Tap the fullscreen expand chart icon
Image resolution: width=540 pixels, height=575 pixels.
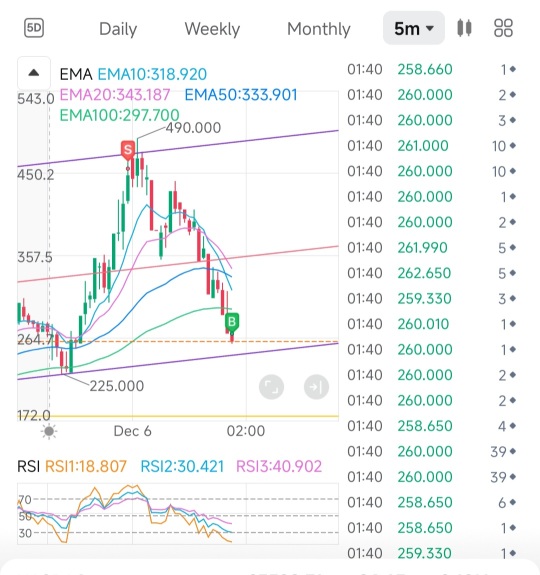coord(271,387)
